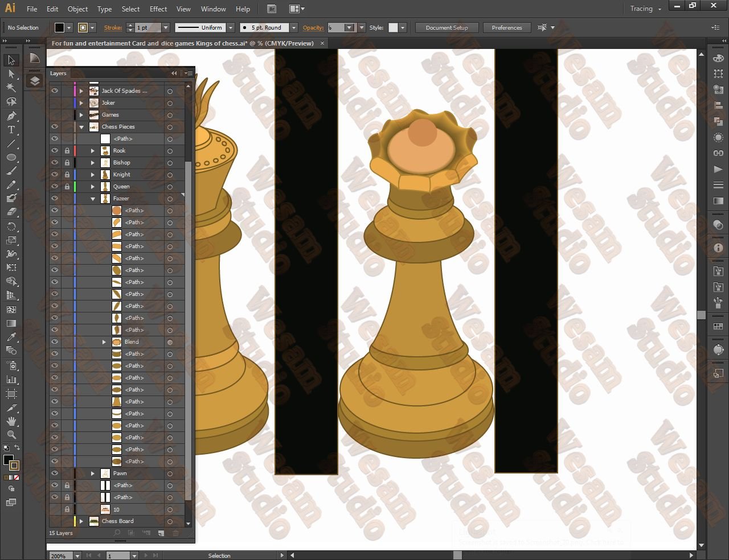Click the Preferences button
Viewport: 729px width, 560px height.
[x=507, y=27]
